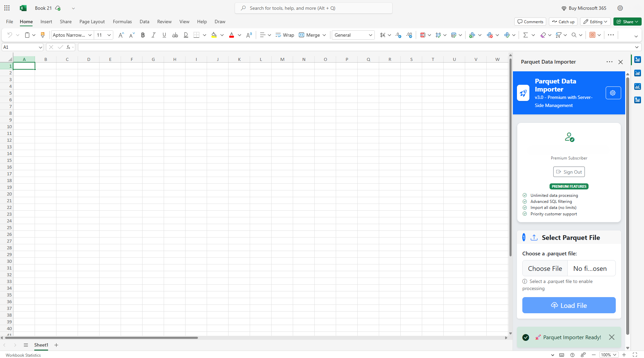This screenshot has height=358, width=644.
Task: Click the Paste clipboard icon
Action: (27, 35)
